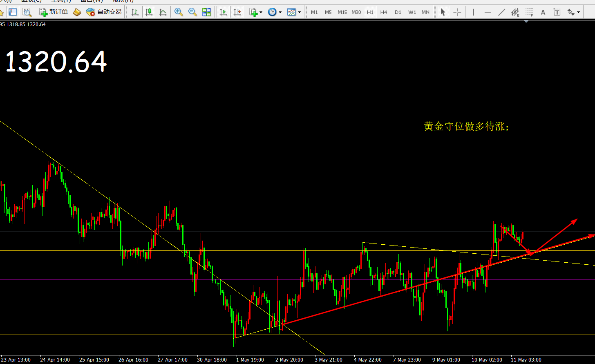Select the trendline drawing tool

[x=501, y=12]
